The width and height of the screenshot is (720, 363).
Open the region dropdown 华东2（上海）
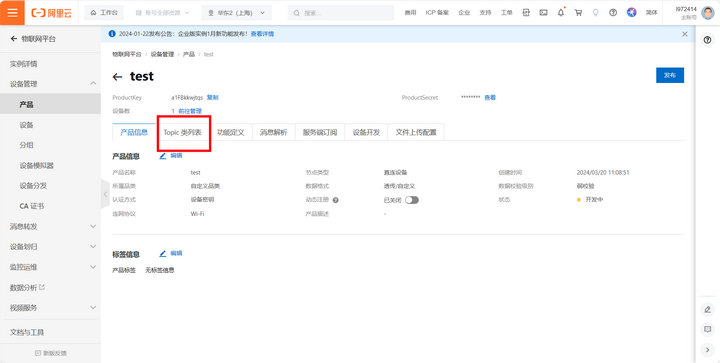[x=236, y=13]
